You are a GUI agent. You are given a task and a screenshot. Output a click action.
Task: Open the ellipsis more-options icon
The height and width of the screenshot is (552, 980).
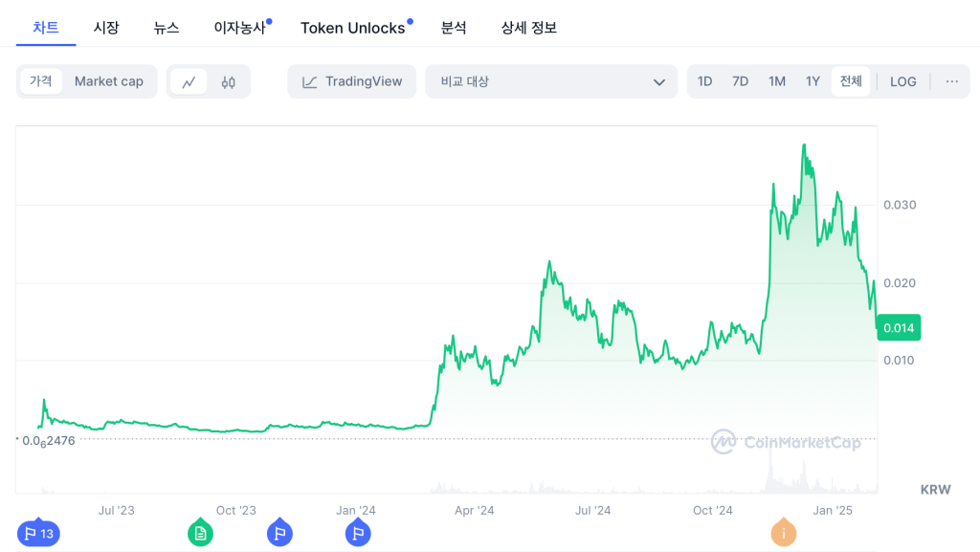click(951, 81)
